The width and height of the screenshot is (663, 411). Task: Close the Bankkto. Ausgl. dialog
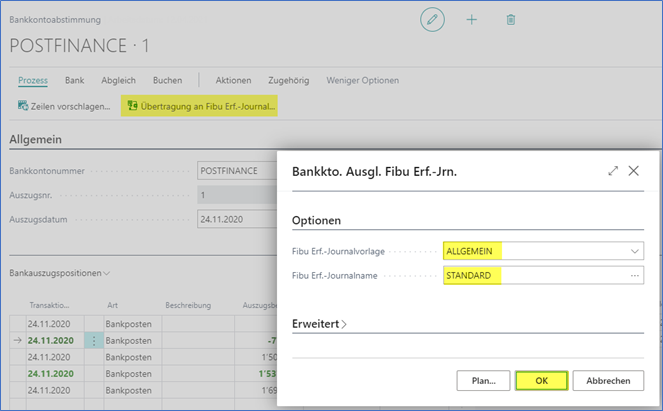pos(633,171)
